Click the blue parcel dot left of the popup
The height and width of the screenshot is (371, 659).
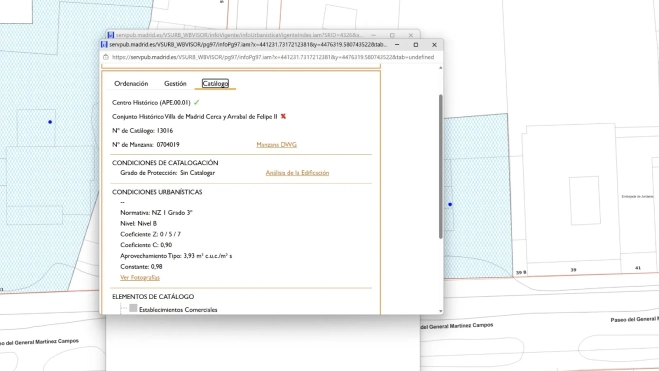coord(50,122)
